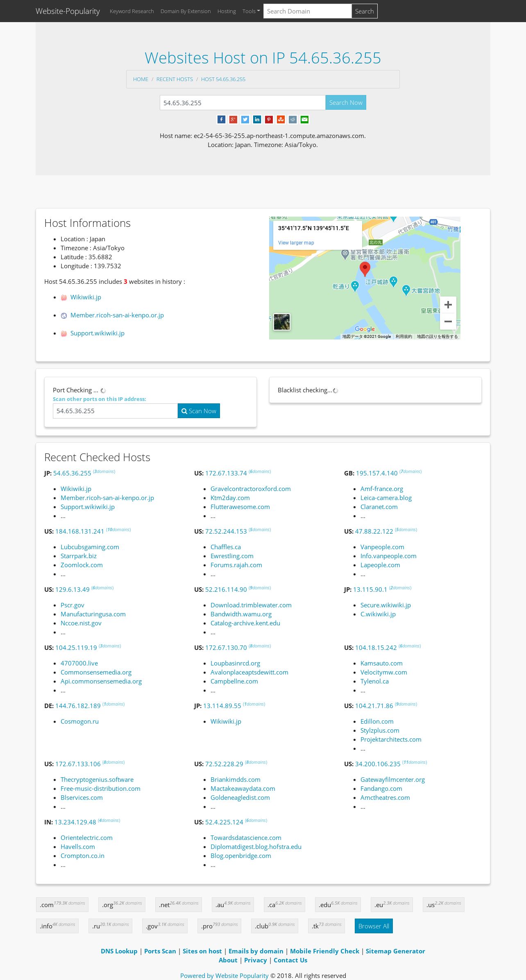Open Hosting in navbar
This screenshot has height=980, width=526.
tap(227, 11)
